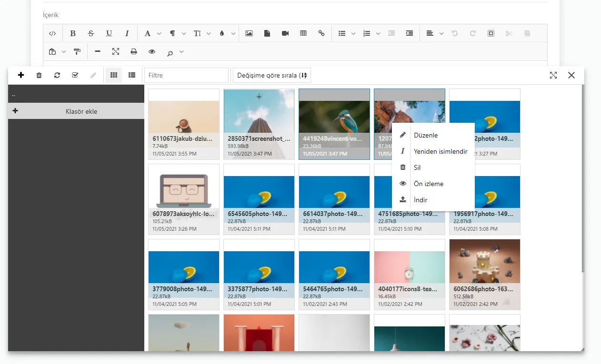This screenshot has height=364, width=601.
Task: Click the text color droplet icon
Action: [222, 33]
